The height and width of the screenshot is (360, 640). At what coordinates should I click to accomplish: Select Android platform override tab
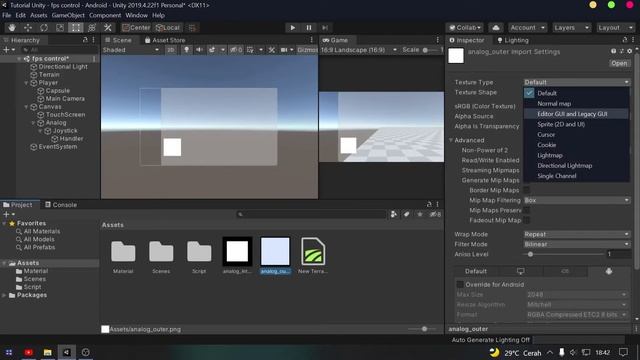click(x=609, y=271)
